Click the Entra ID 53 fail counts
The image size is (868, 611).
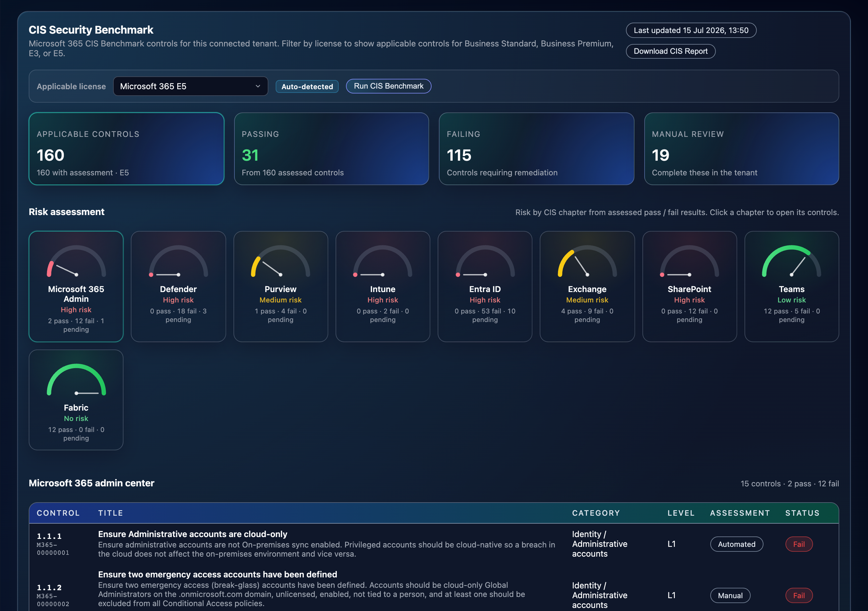point(485,315)
